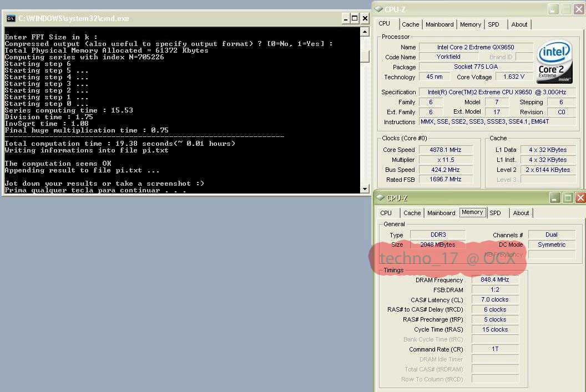Click the Package value 'Socket 775 LGA'
Viewport: 586px width, 392px height.
point(476,67)
